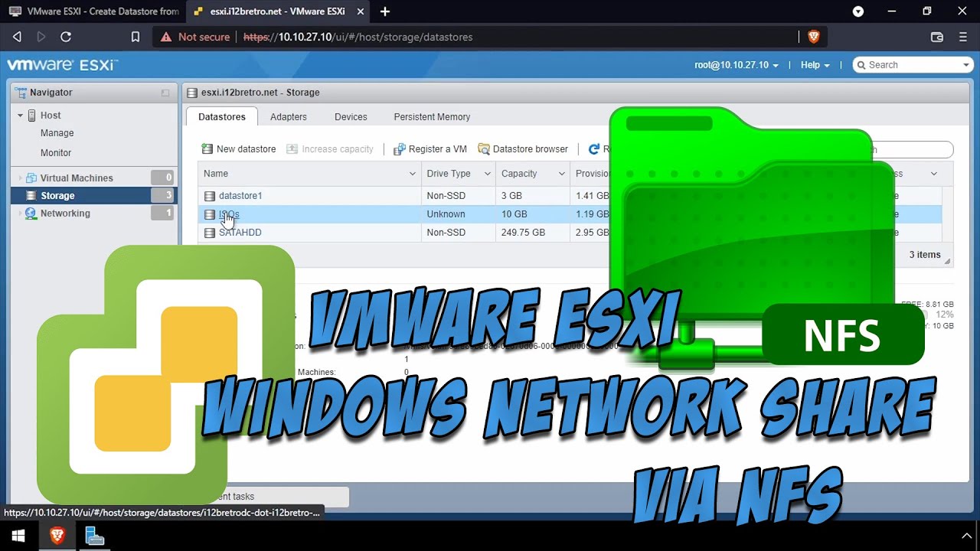Click the tab search dropdown icon

click(858, 11)
